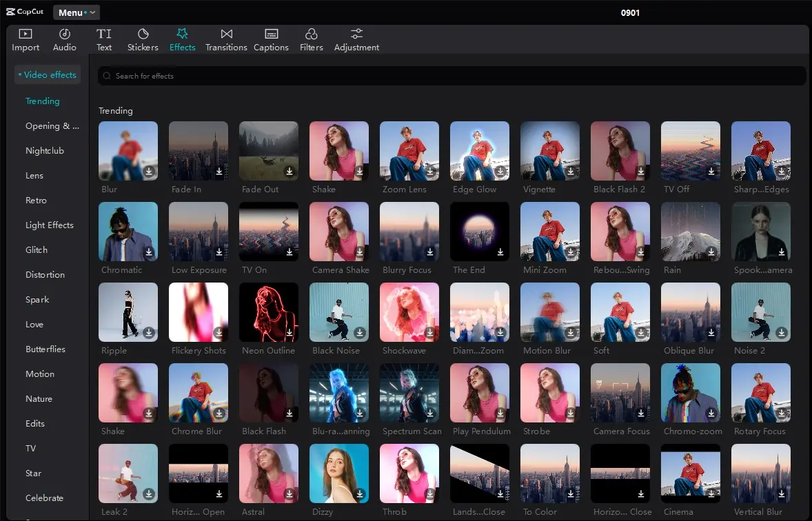Show the Nature effects category
This screenshot has width=812, height=521.
click(x=39, y=399)
